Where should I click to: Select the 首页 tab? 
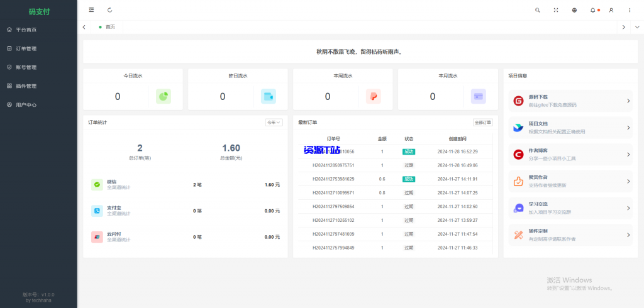[x=107, y=27]
